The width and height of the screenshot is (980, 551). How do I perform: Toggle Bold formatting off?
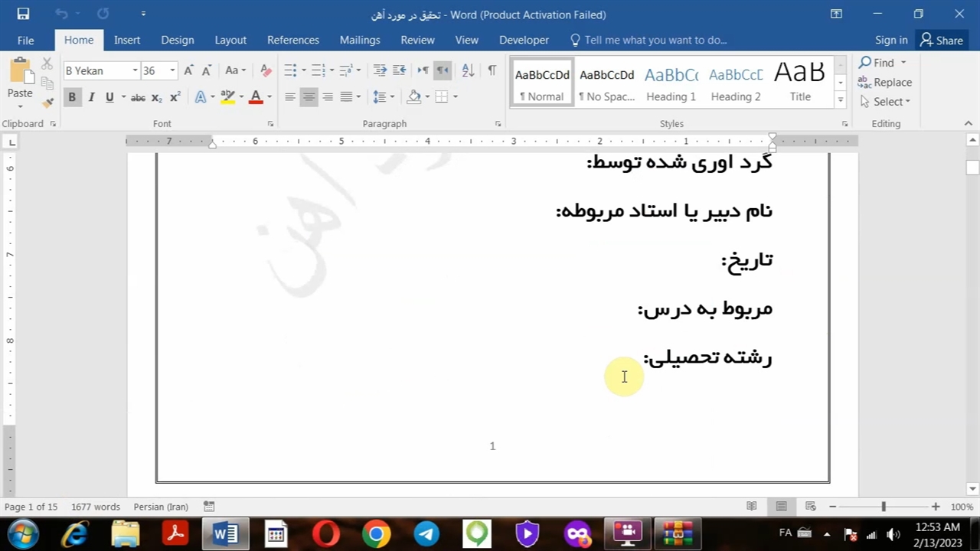click(x=72, y=97)
